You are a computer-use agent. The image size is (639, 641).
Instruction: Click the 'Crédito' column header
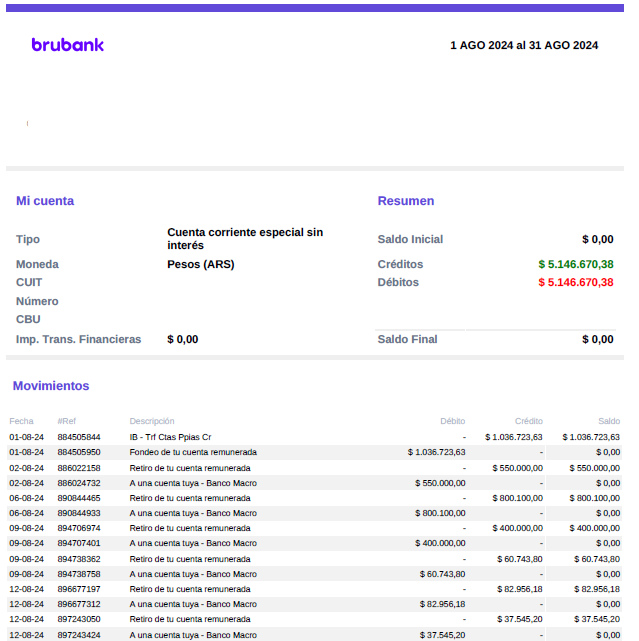529,421
